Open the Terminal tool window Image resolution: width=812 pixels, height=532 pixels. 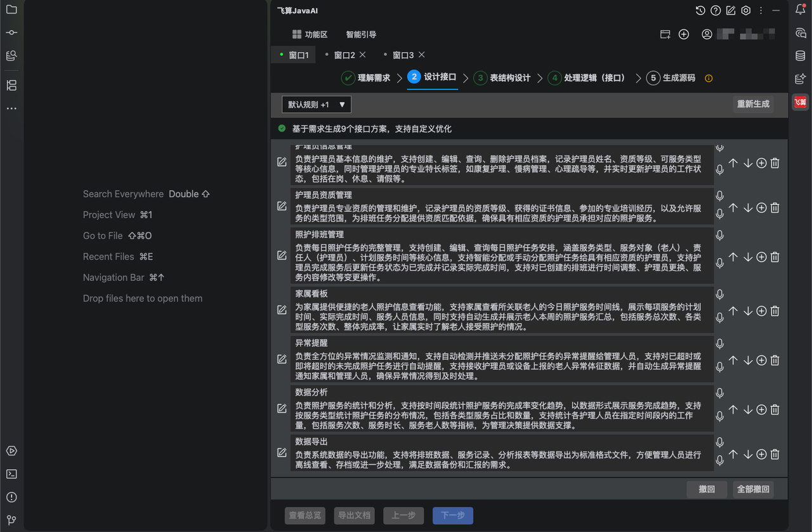point(11,474)
